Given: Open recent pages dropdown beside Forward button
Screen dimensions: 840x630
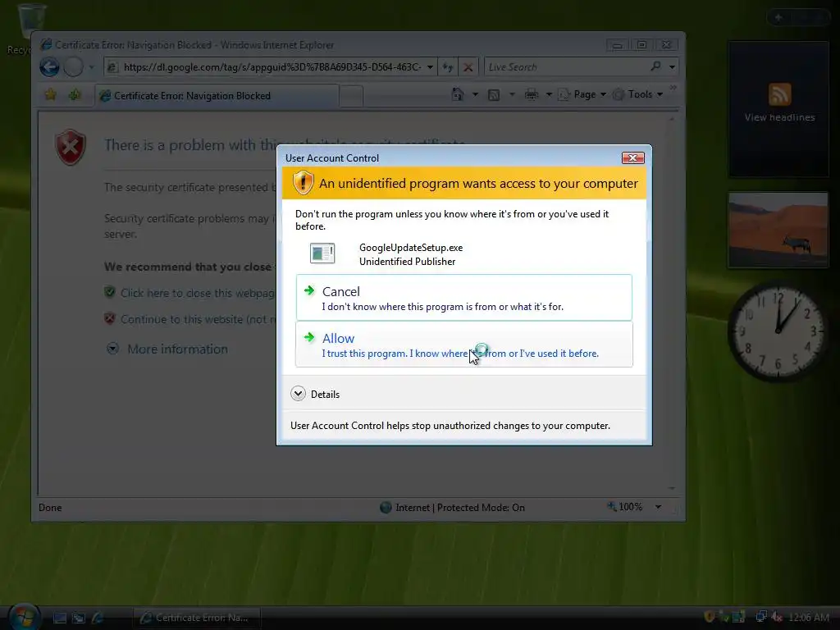Looking at the screenshot, I should (92, 67).
